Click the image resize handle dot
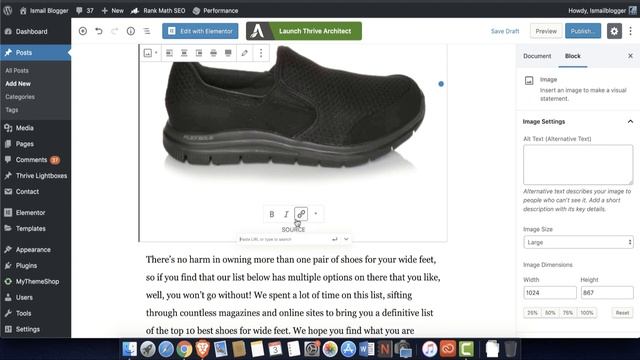Screen dimensions: 640x360 [441, 84]
